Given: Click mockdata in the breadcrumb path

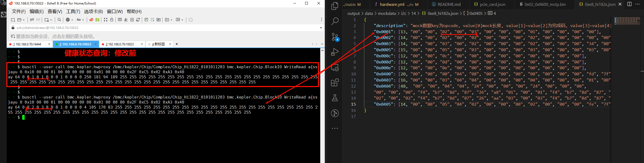Looking at the screenshot, I should tap(387, 13).
